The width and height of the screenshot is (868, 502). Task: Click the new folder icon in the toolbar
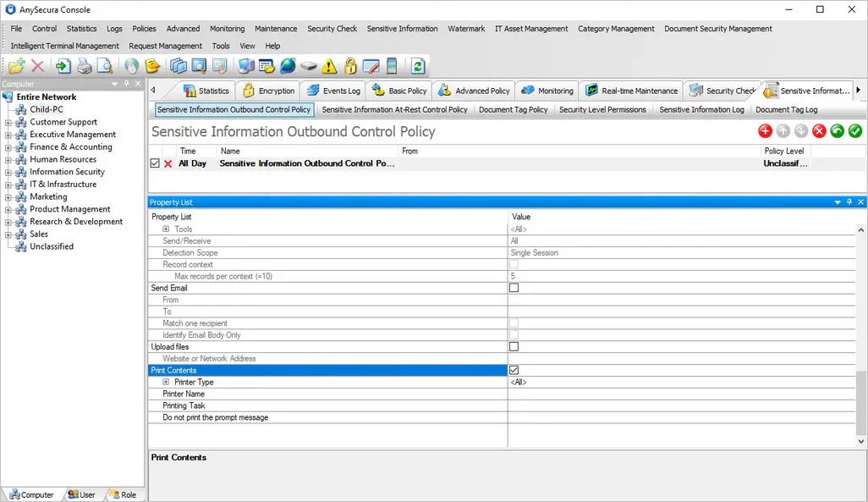tap(16, 67)
